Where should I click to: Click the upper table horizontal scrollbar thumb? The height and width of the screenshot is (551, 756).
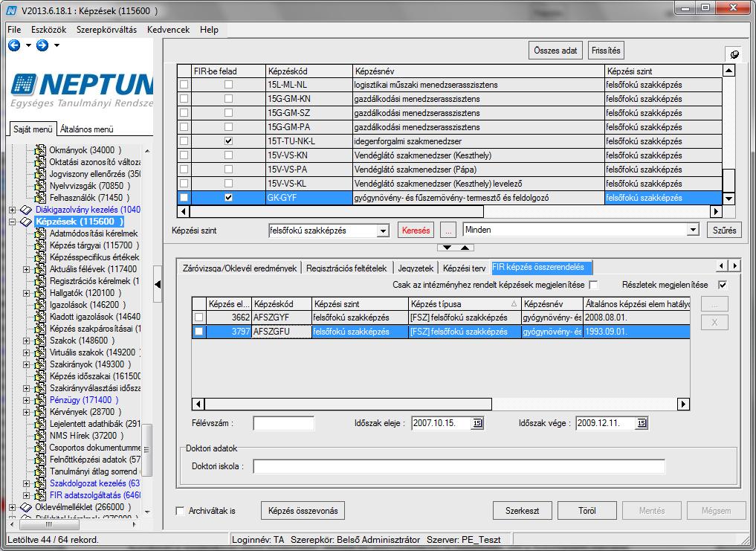click(337, 211)
